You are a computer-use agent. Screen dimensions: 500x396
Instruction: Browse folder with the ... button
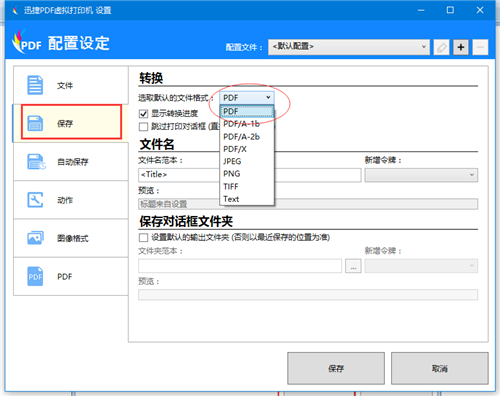(x=353, y=266)
